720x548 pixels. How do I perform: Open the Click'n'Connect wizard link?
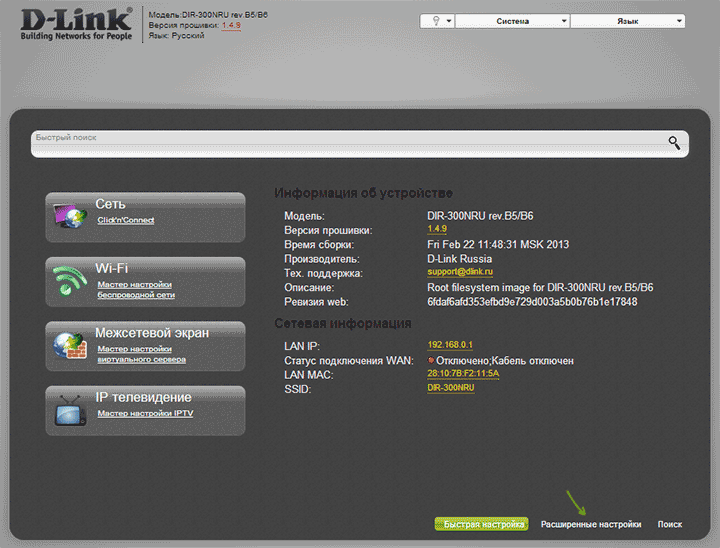126,220
